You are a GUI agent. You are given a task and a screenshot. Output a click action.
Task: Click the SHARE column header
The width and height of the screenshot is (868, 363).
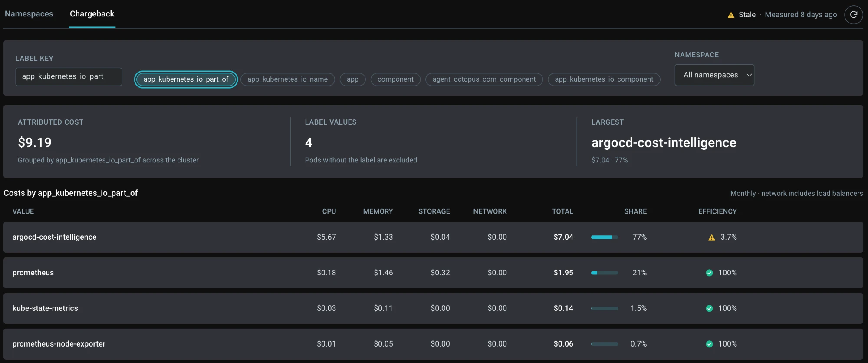(x=635, y=211)
